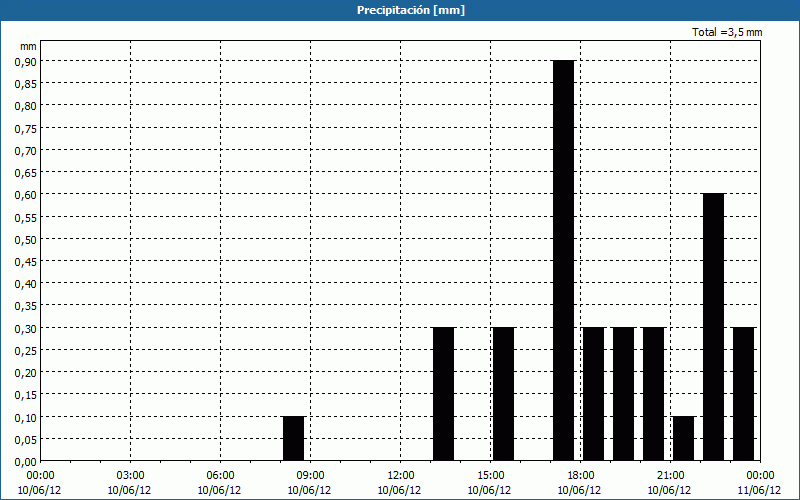
Task: Click the 0,60 mm bar after 21:00
Action: (714, 328)
